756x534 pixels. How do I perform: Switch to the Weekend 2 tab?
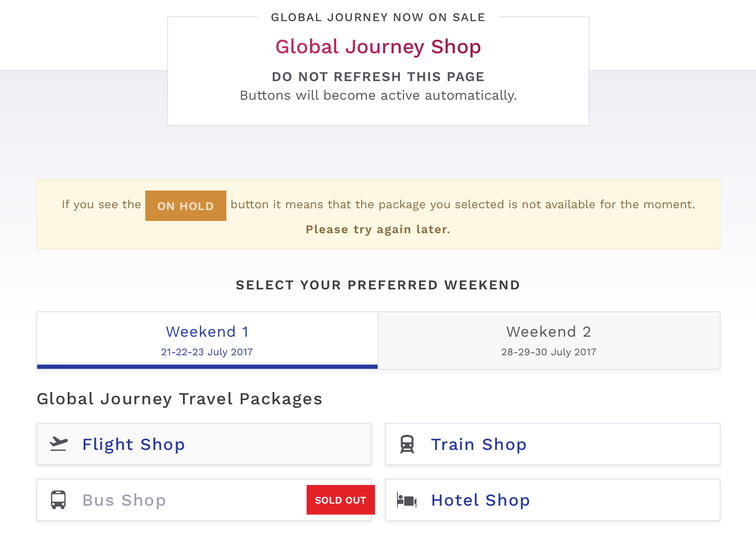(549, 341)
